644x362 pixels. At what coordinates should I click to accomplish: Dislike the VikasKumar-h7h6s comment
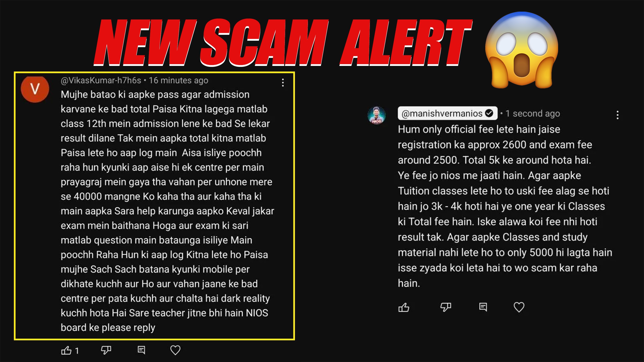(106, 350)
